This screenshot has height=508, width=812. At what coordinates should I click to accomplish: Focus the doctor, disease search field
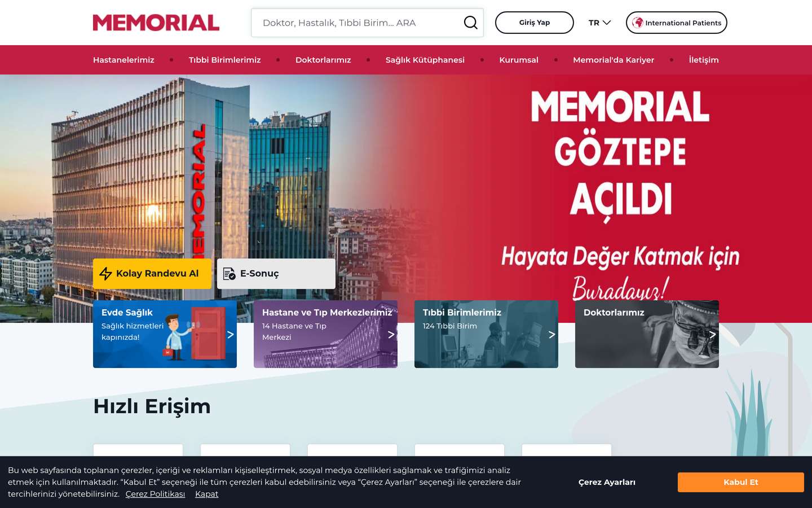coord(367,23)
